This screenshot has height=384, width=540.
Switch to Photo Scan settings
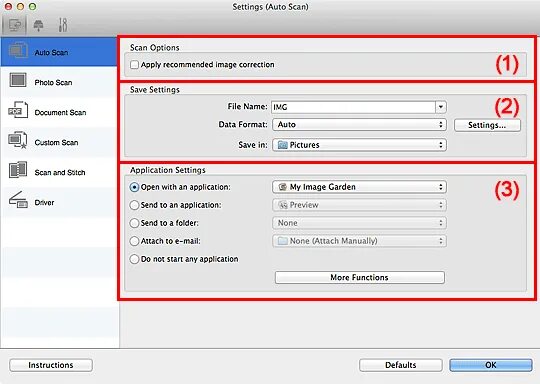[x=59, y=82]
